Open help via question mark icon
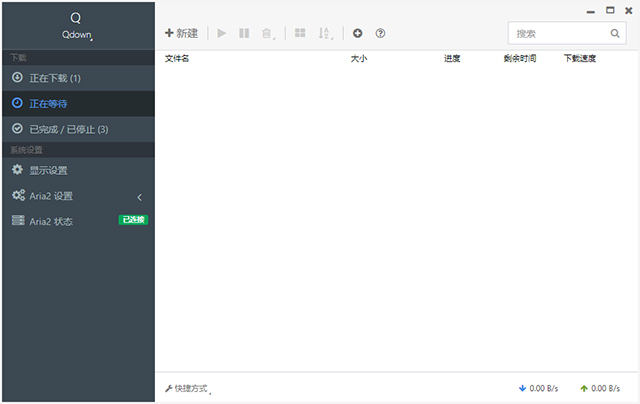This screenshot has width=640, height=404. point(380,33)
